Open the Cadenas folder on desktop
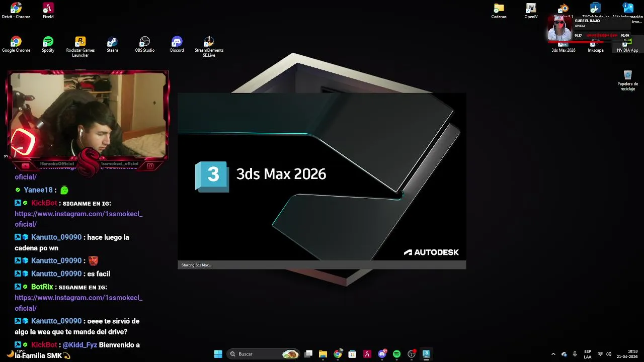 point(499,11)
